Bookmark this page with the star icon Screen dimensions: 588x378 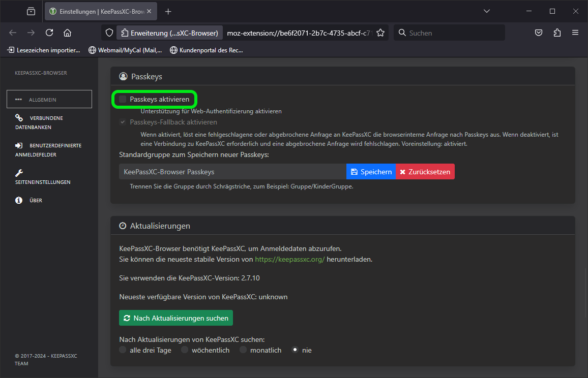coord(380,33)
